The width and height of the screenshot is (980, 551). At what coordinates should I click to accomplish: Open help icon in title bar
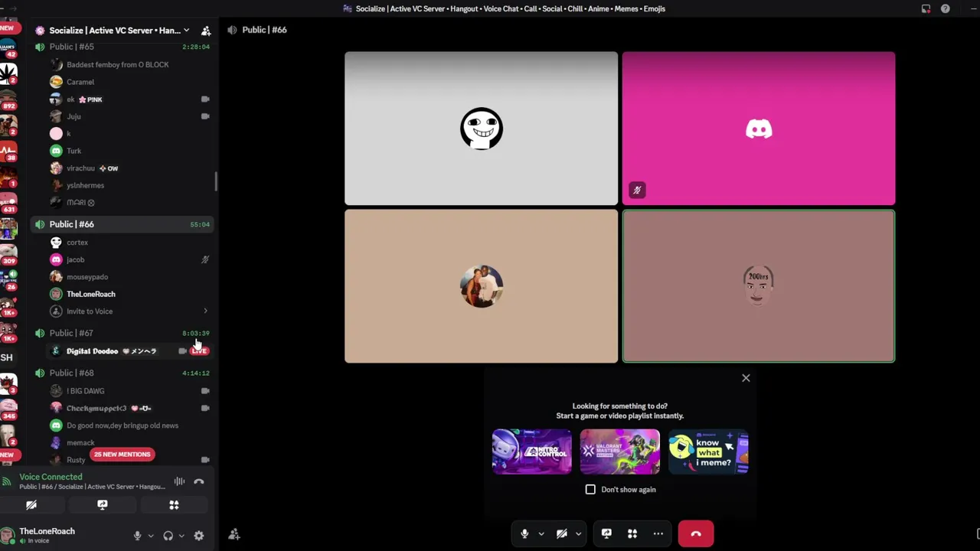coord(946,8)
